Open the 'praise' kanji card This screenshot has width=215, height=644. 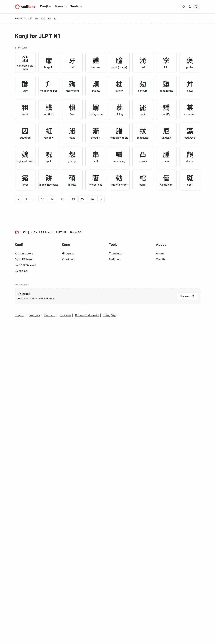coord(190,63)
